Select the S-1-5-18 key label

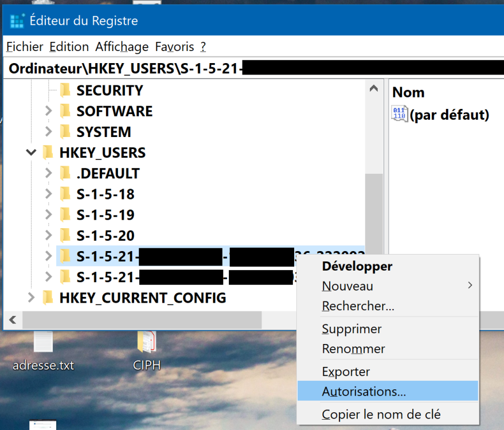tap(106, 194)
